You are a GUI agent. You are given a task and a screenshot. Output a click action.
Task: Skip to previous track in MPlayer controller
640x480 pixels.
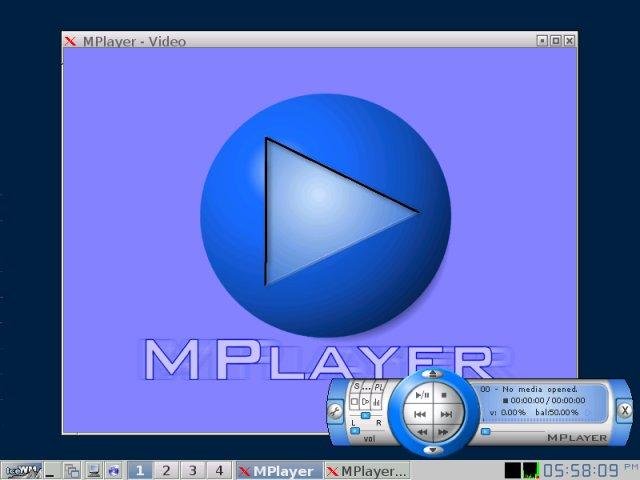tap(420, 414)
